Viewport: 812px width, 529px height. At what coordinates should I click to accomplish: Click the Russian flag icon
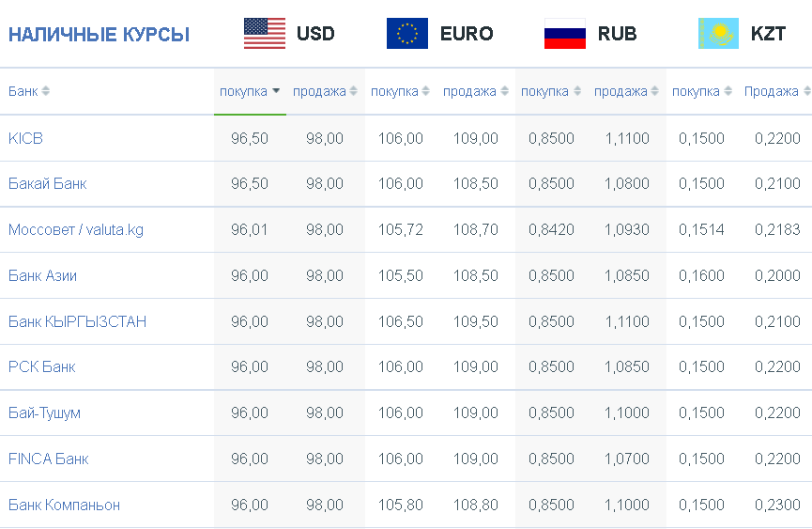565,34
